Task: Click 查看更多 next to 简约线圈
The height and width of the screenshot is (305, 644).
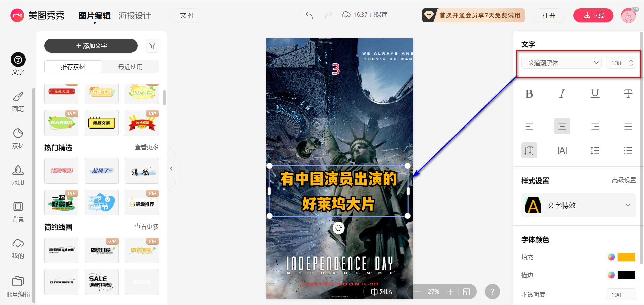Action: coord(147,227)
